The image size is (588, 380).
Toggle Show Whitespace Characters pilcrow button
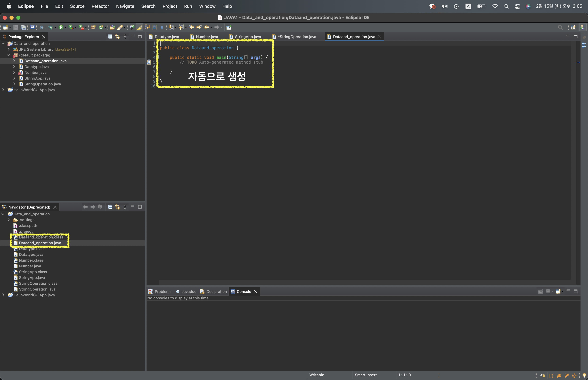point(162,27)
